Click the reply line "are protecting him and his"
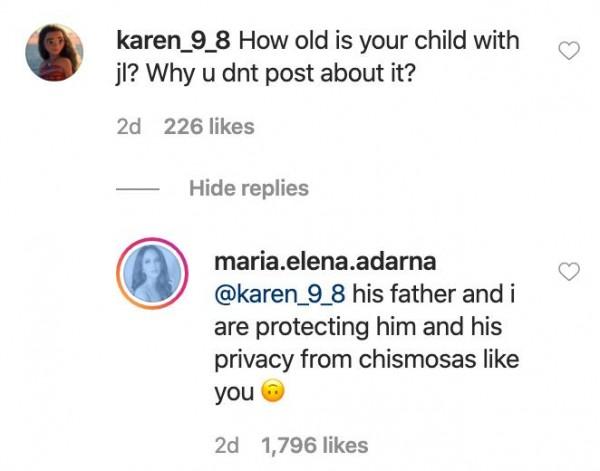 point(339,330)
